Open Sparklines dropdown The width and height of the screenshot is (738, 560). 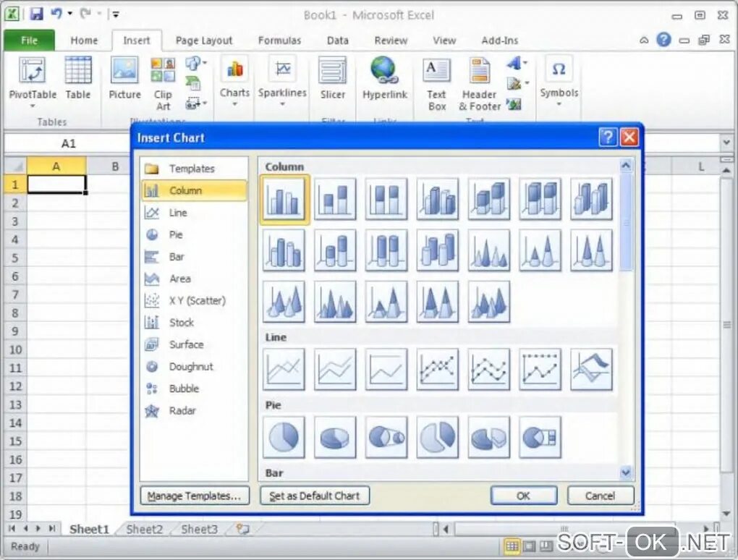pos(282,81)
